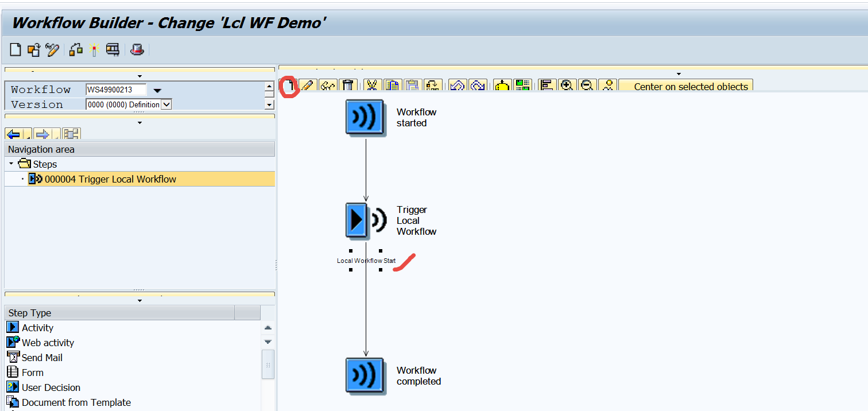Click the Navigation area header
Image resolution: width=868 pixels, height=411 pixels.
[x=139, y=149]
